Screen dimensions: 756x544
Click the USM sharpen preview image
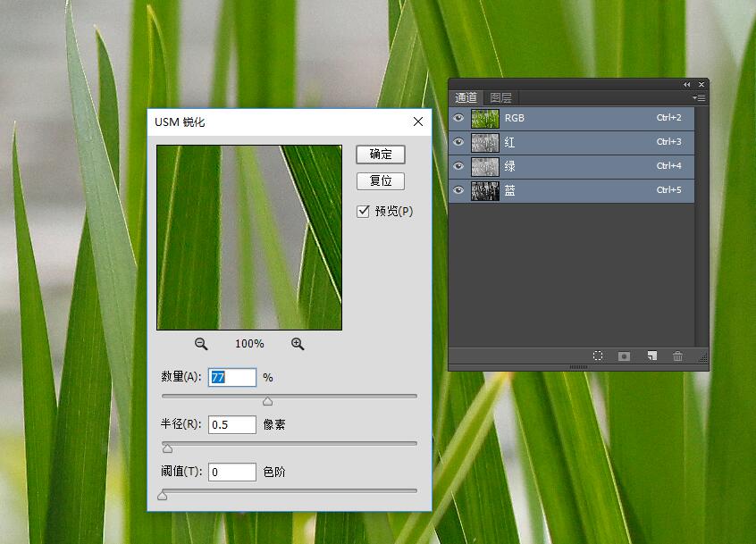(x=249, y=238)
